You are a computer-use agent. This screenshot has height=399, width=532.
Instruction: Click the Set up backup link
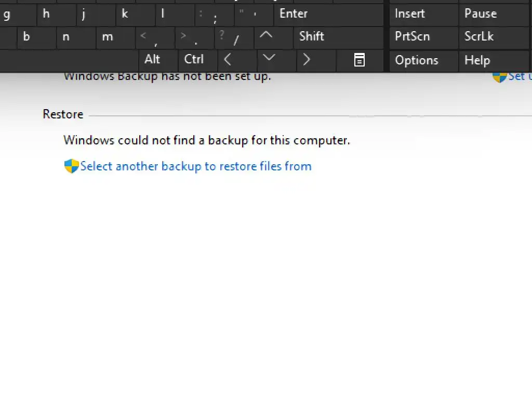click(x=520, y=77)
